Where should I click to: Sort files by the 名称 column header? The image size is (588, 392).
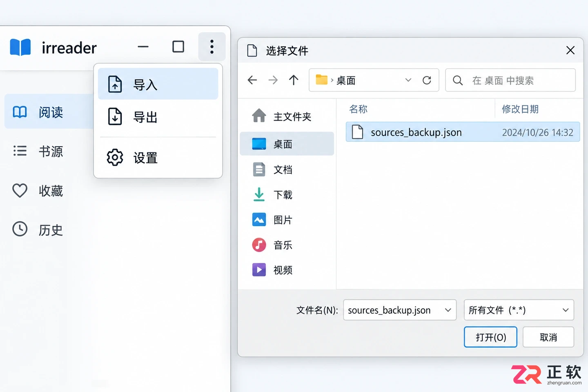click(x=358, y=109)
